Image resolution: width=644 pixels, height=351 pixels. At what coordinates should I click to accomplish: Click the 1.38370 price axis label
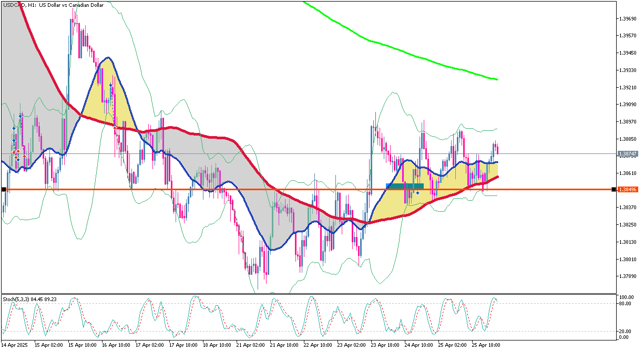coord(629,208)
